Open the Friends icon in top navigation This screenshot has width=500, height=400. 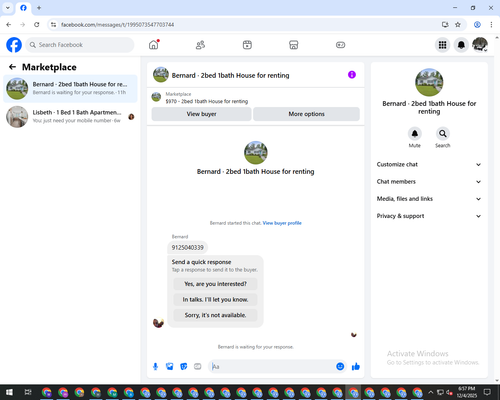[x=200, y=45]
